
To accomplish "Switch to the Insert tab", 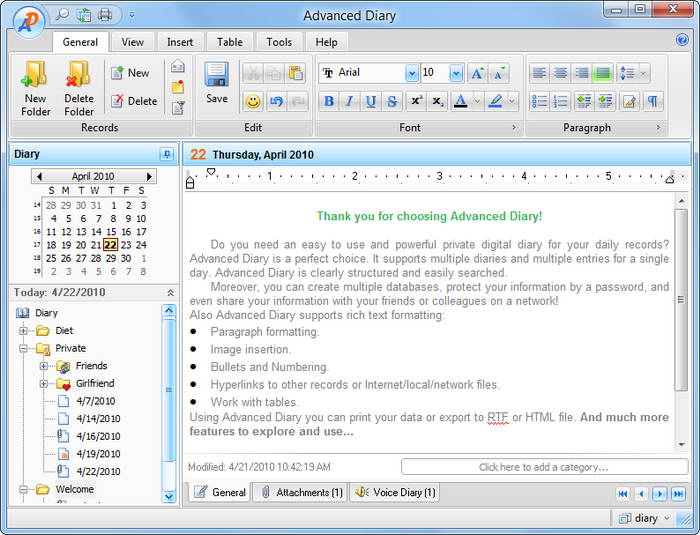I will [180, 42].
